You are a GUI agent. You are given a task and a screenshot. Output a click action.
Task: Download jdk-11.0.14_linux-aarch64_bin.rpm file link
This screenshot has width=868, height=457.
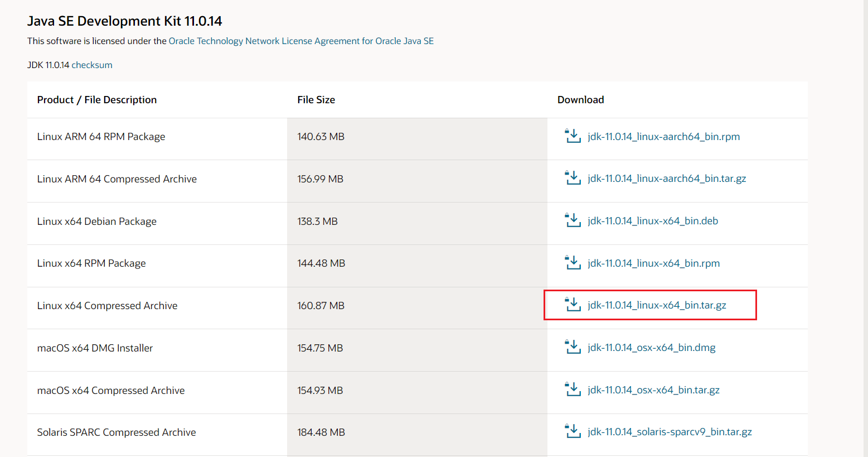(663, 137)
